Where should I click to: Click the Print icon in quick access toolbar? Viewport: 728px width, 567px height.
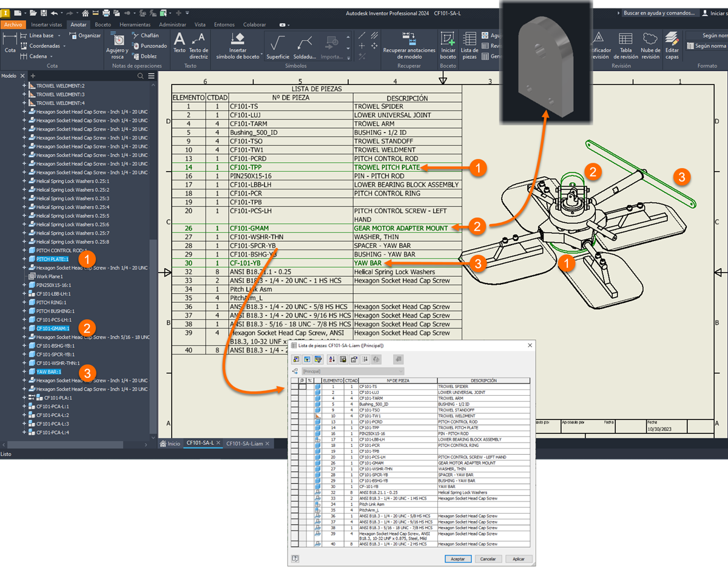pos(106,13)
